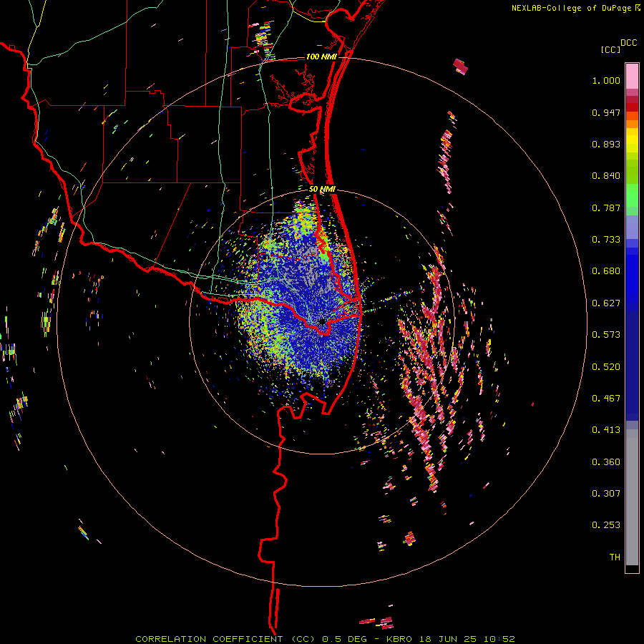
Task: Click the yellow swatch beside 0.893 on the color bar
Action: coord(632,144)
